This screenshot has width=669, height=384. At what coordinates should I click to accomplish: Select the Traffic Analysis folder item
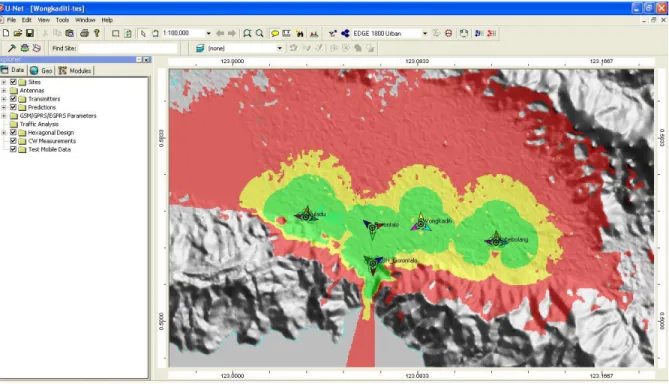pyautogui.click(x=39, y=124)
